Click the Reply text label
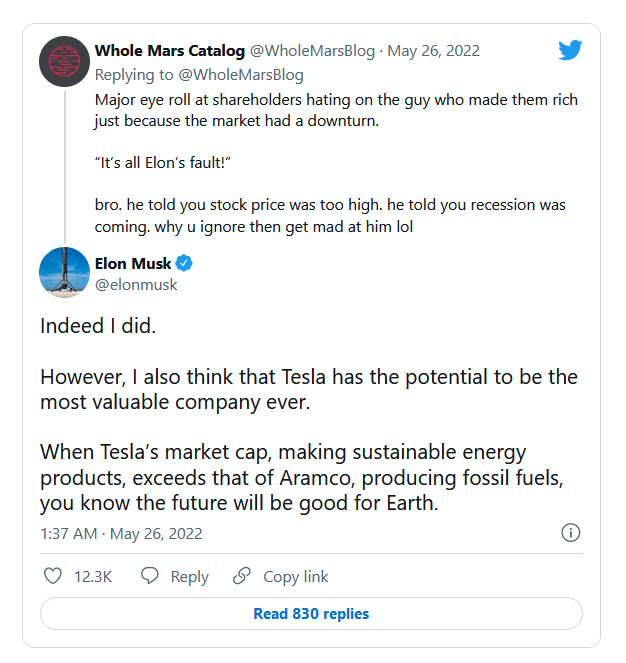Screen dimensions: 626x663 pyautogui.click(x=189, y=577)
